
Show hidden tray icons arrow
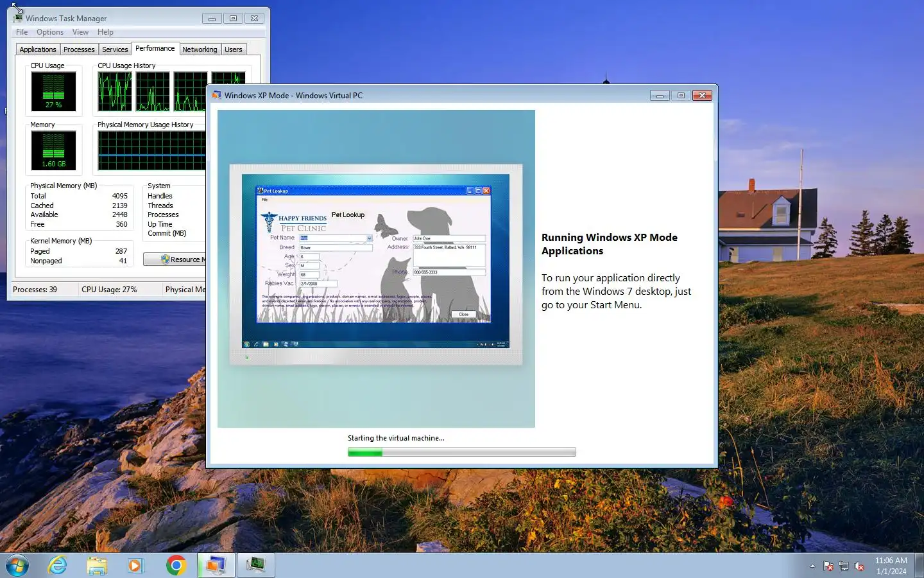(x=812, y=566)
